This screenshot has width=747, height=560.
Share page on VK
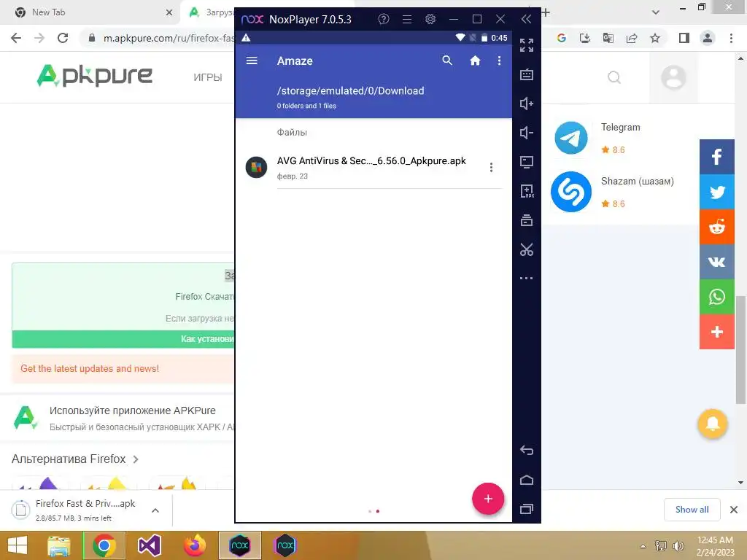(x=716, y=262)
